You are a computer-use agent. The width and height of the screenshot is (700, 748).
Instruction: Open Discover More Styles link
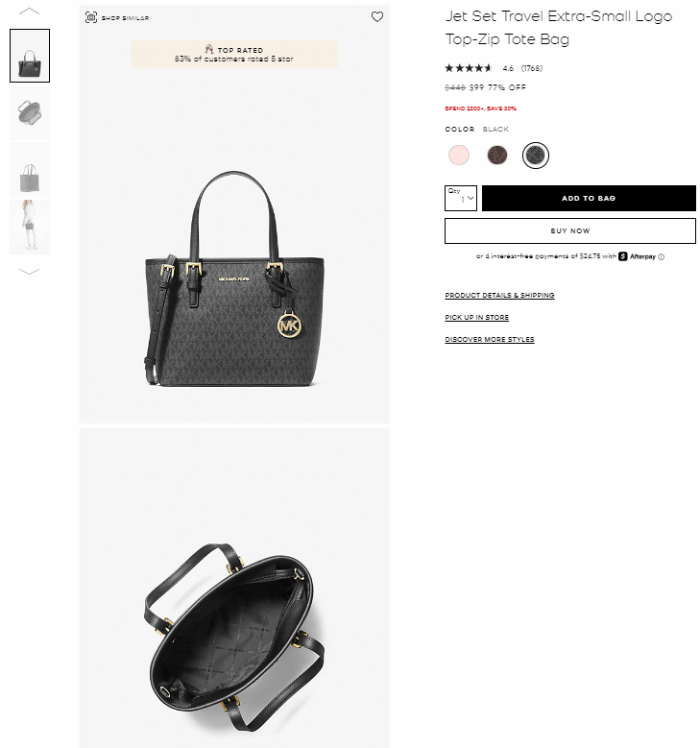tap(490, 339)
